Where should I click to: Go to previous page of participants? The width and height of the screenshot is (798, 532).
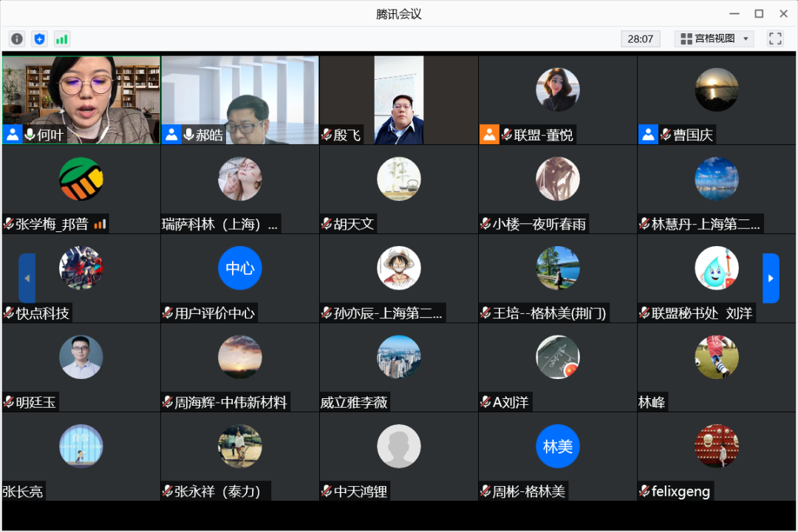coord(27,278)
